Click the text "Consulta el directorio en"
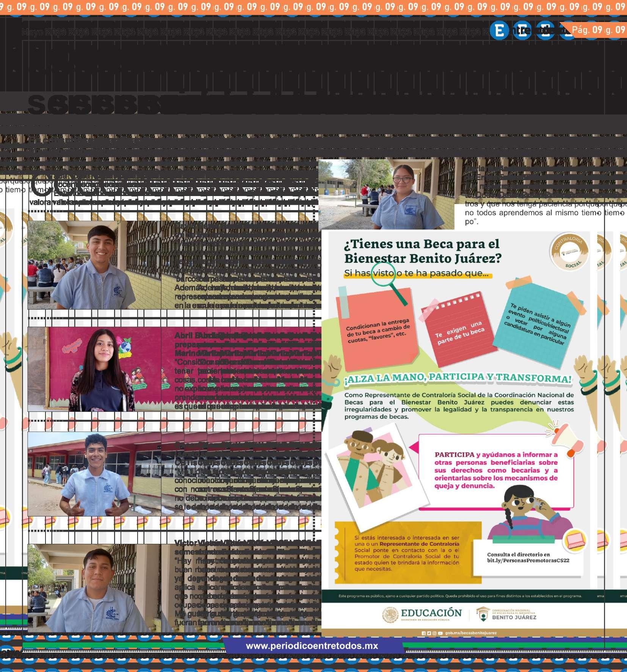This screenshot has height=672, width=627. tap(518, 554)
